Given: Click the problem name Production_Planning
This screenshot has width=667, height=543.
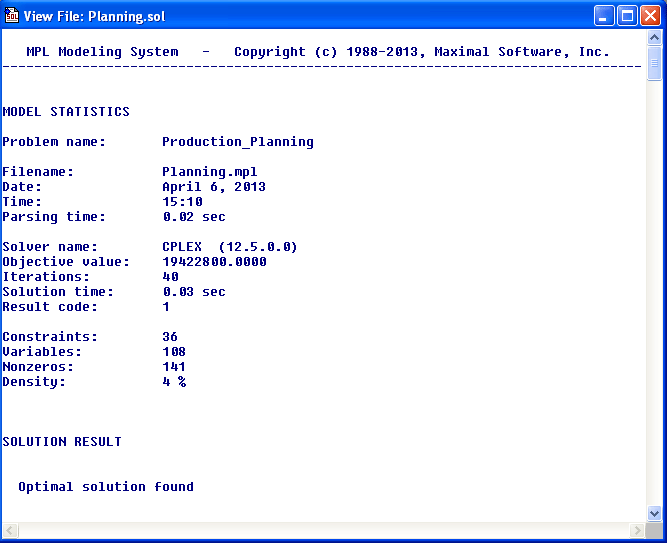Looking at the screenshot, I should 238,142.
